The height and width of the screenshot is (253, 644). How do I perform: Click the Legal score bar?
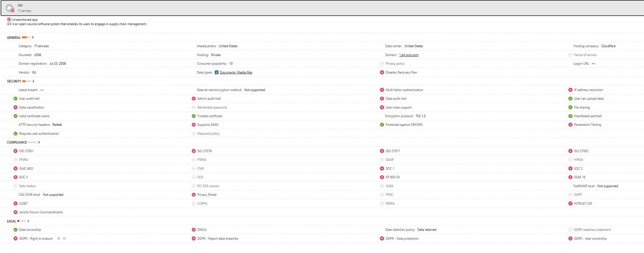click(x=21, y=221)
